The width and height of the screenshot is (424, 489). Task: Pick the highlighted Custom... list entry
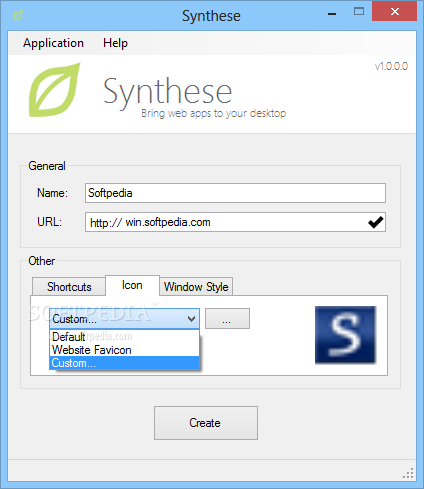tap(124, 363)
